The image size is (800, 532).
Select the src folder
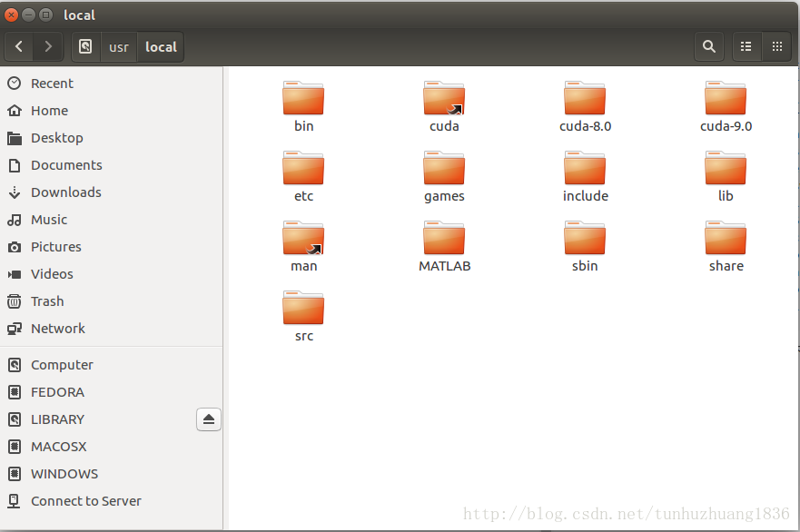coord(303,317)
